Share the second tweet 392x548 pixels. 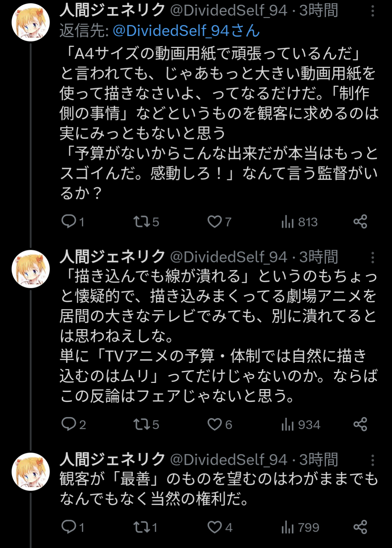click(360, 424)
